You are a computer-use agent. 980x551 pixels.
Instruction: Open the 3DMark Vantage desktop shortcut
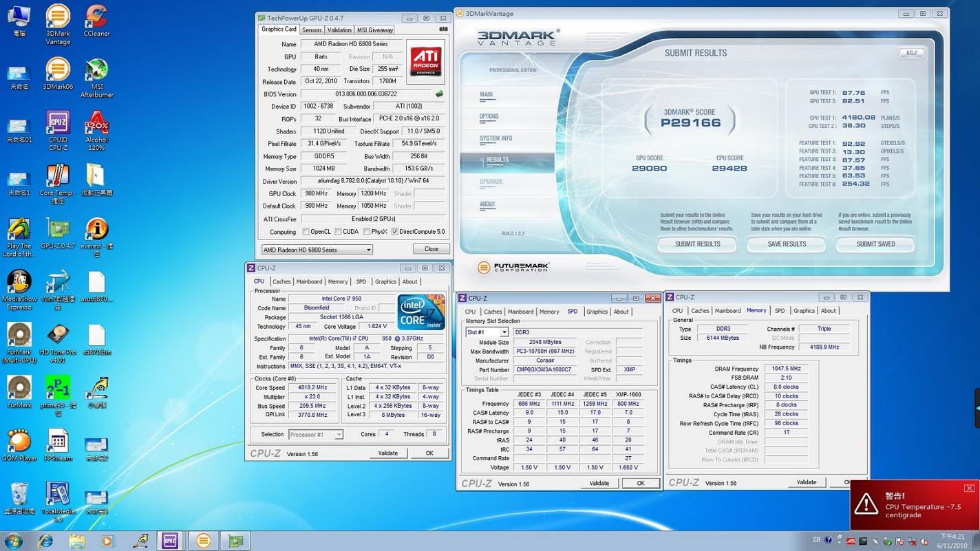(58, 25)
